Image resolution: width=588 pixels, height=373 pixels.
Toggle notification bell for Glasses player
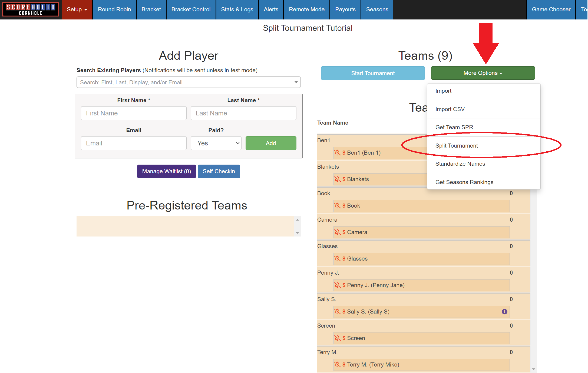pyautogui.click(x=337, y=259)
